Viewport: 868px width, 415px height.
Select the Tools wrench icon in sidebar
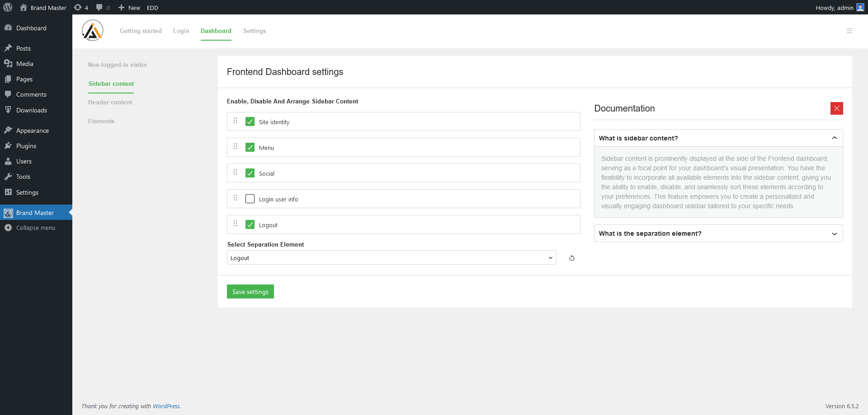coord(9,177)
